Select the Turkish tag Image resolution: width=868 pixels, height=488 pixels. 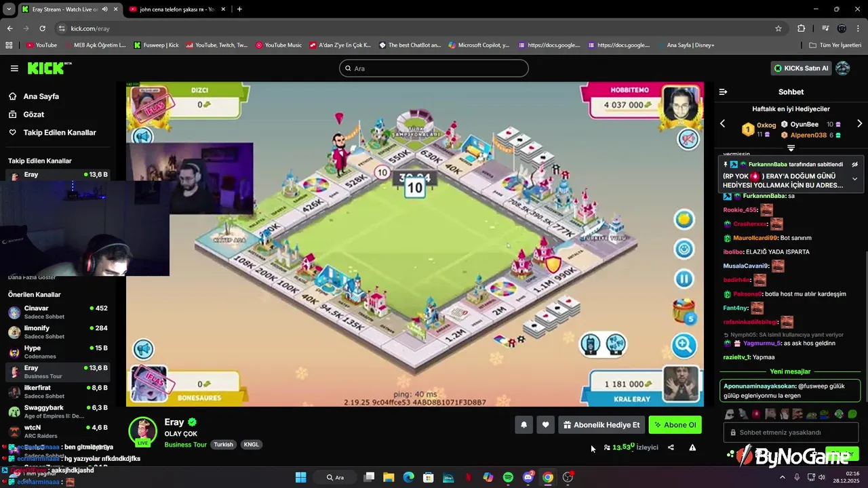223,445
